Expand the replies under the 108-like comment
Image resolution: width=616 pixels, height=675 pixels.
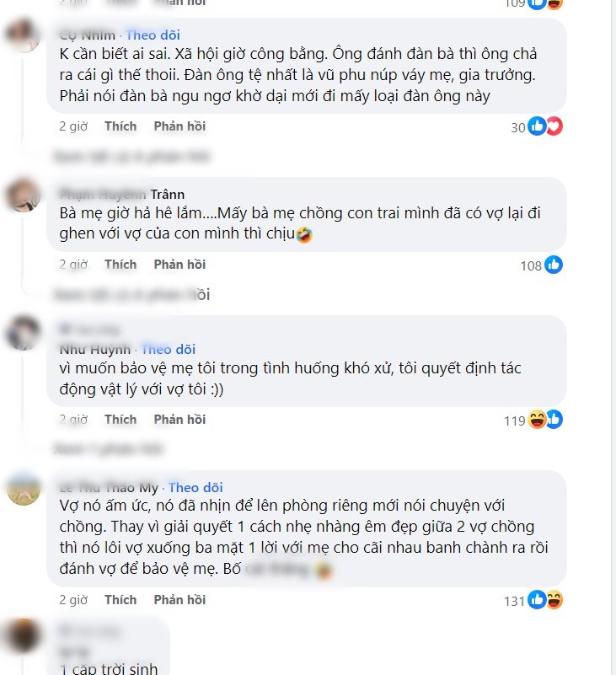pyautogui.click(x=131, y=295)
